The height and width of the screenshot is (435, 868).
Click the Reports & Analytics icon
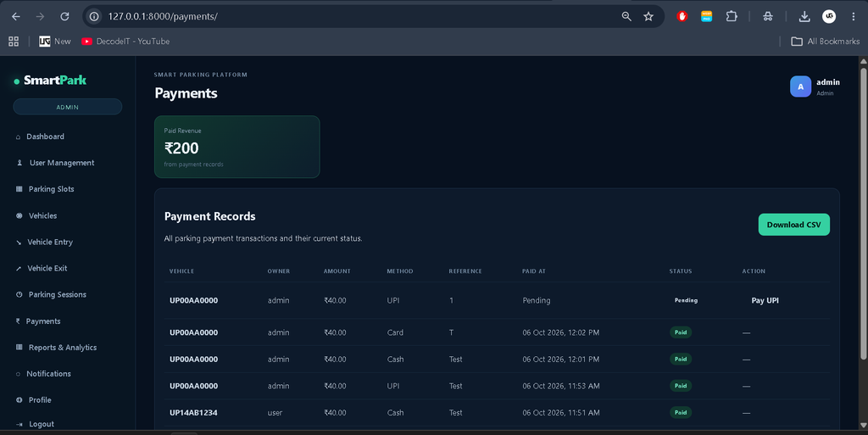coord(19,348)
